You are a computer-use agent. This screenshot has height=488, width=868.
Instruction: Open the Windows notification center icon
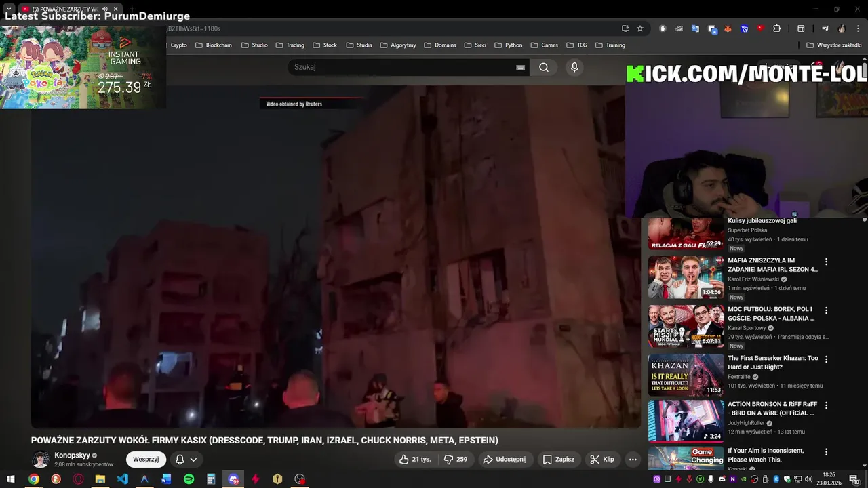click(x=854, y=479)
